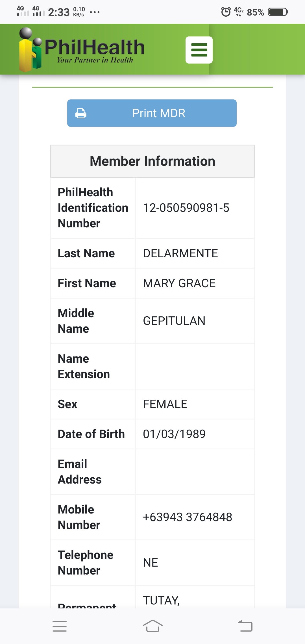Tap the PhilHealth logo
The image size is (305, 644).
click(x=82, y=50)
